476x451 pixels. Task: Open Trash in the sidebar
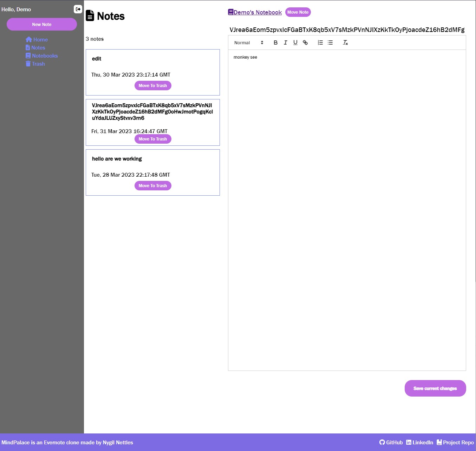35,64
